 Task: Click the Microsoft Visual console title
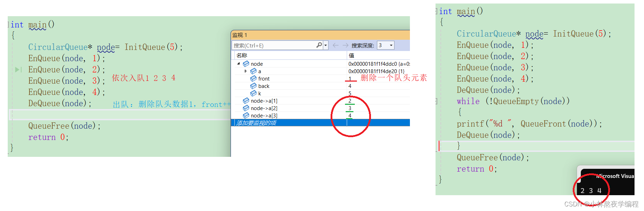(615, 176)
